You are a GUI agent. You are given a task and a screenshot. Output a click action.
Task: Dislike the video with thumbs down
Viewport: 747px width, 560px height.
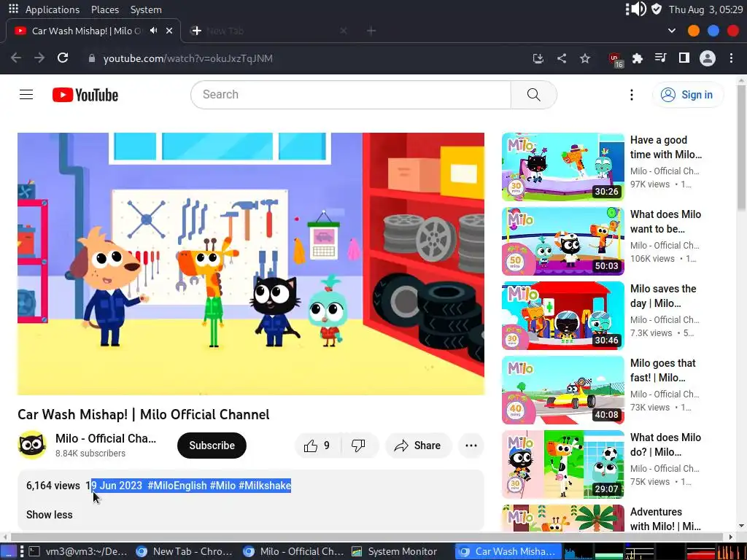pyautogui.click(x=358, y=446)
